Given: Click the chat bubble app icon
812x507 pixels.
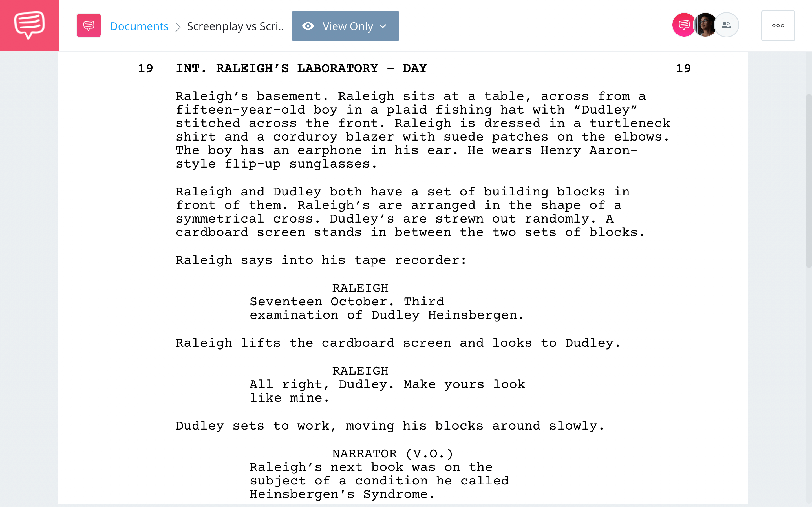Looking at the screenshot, I should (x=29, y=25).
